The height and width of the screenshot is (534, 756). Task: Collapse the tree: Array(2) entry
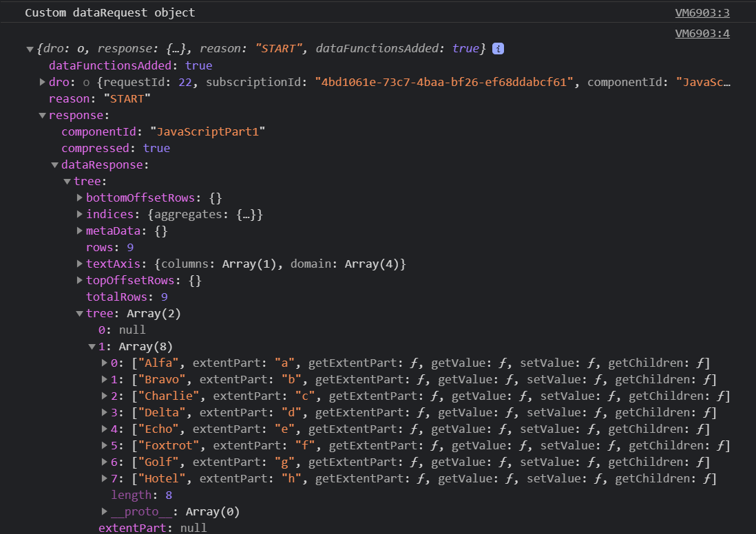80,314
